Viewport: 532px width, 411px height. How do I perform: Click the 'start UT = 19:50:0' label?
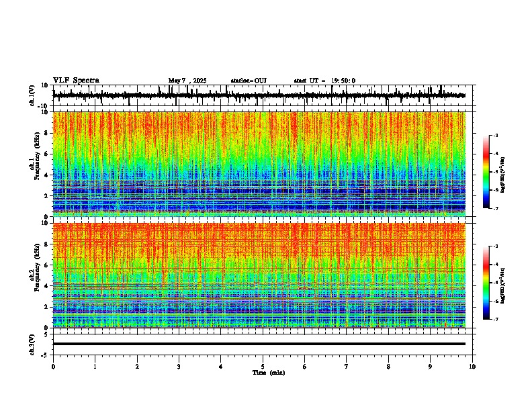click(x=324, y=81)
